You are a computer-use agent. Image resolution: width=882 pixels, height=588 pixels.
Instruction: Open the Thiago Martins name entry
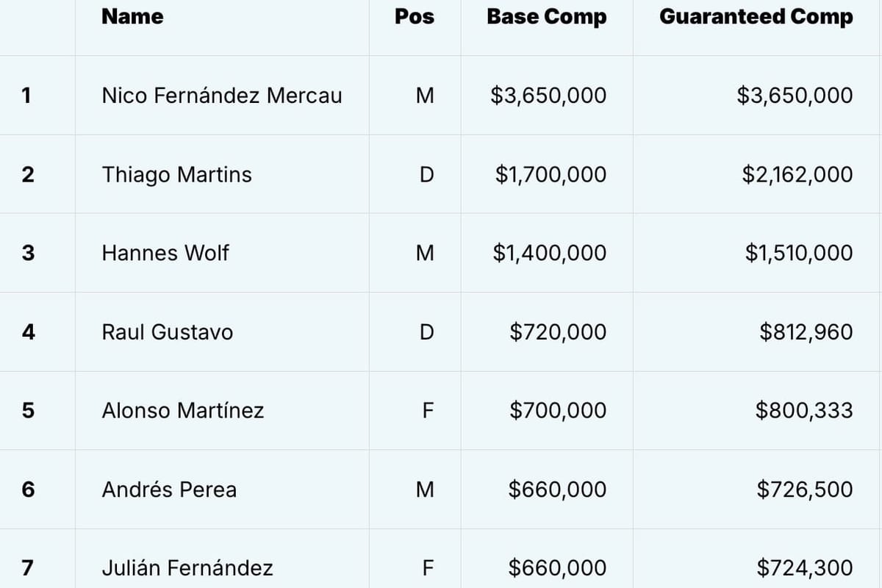pos(176,175)
